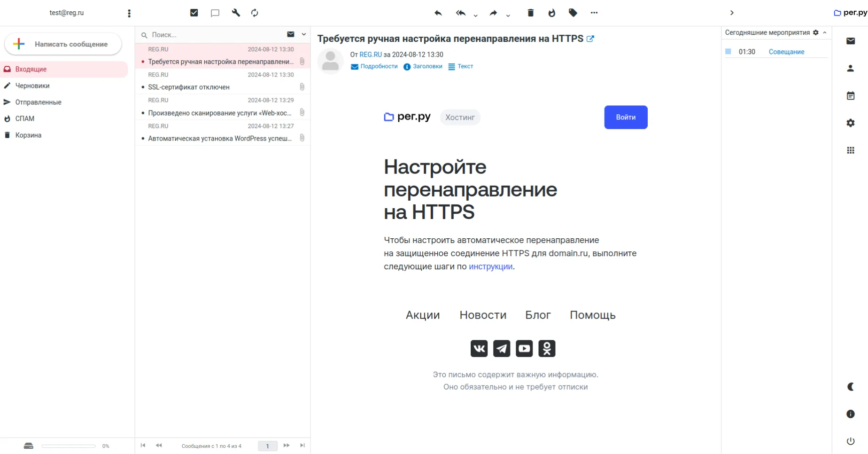Open Settings gear in right sidebar
Screen dimensions: 868x454
point(851,123)
